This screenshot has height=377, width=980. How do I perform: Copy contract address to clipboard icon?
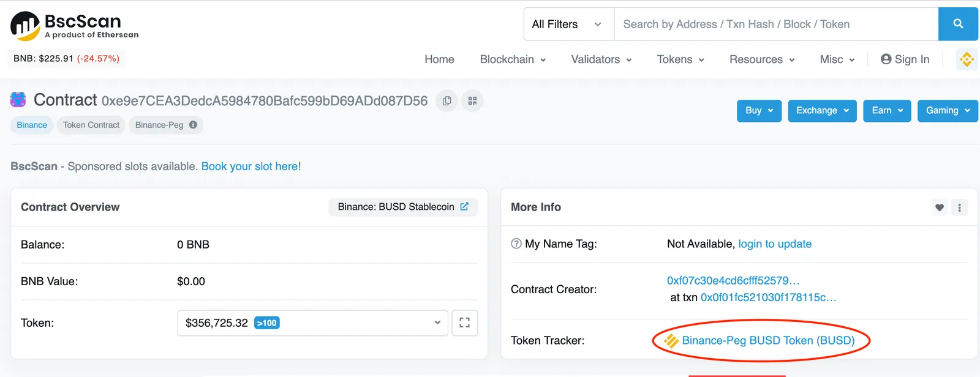tap(447, 101)
